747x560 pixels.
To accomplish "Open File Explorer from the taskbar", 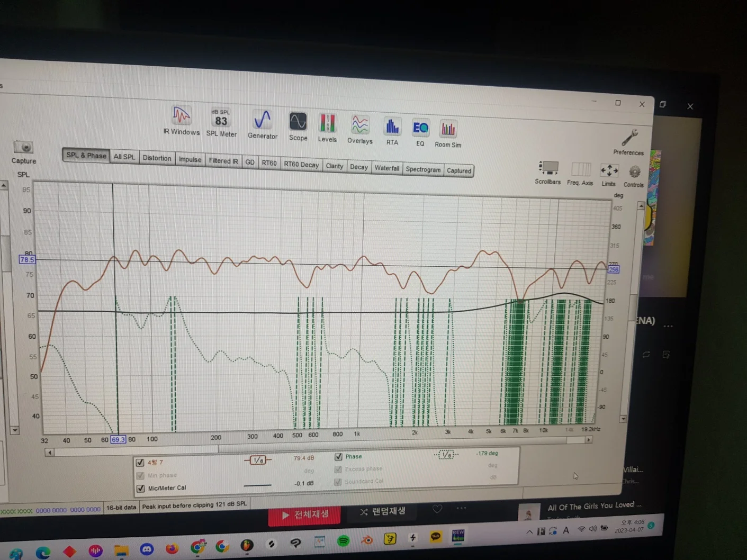I will (x=121, y=550).
